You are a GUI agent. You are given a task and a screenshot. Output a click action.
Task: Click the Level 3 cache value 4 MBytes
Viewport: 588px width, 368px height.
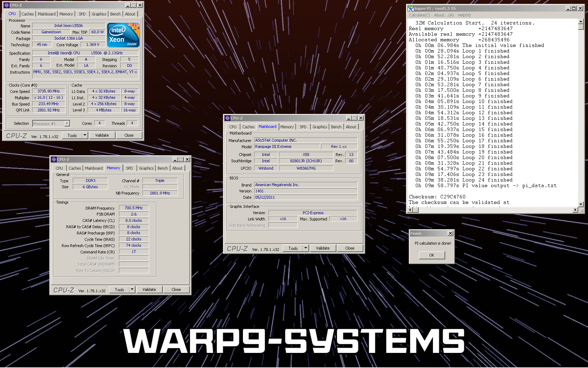point(104,110)
